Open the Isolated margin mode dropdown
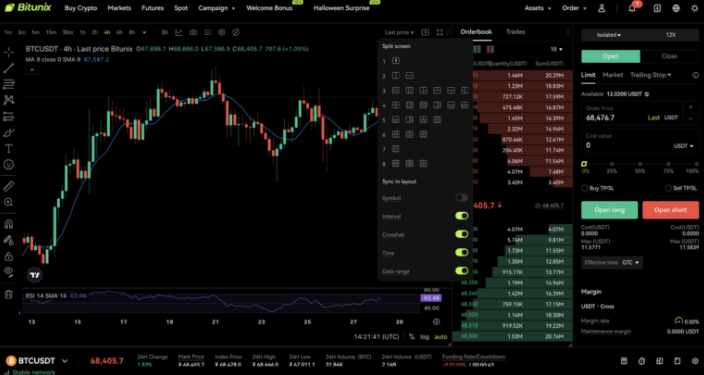Image resolution: width=704 pixels, height=375 pixels. click(x=609, y=35)
